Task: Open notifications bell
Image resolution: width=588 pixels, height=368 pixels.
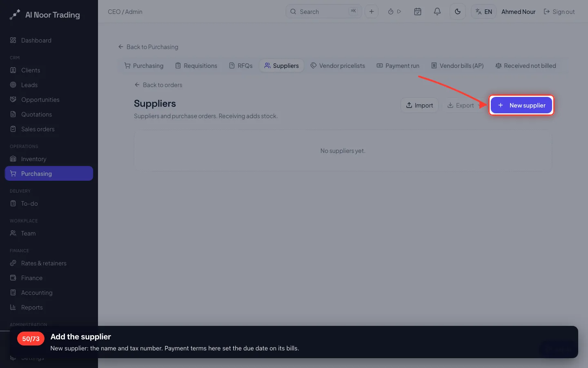Action: tap(437, 11)
